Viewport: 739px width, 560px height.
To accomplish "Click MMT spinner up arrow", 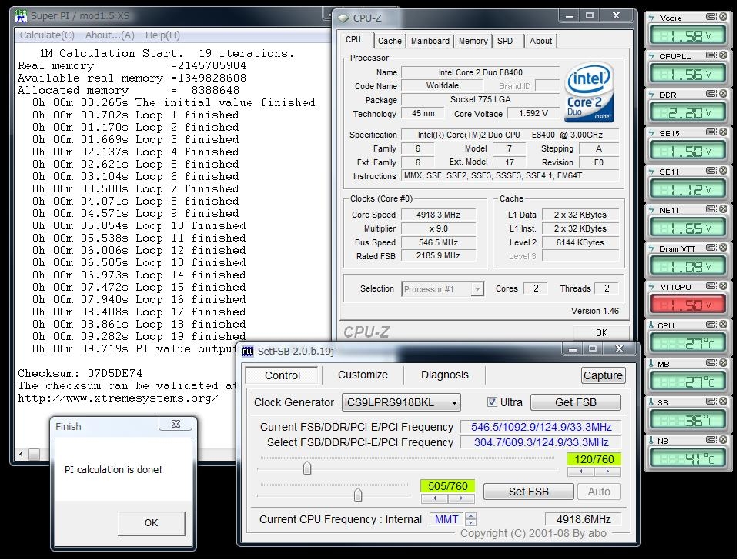I will 470,515.
